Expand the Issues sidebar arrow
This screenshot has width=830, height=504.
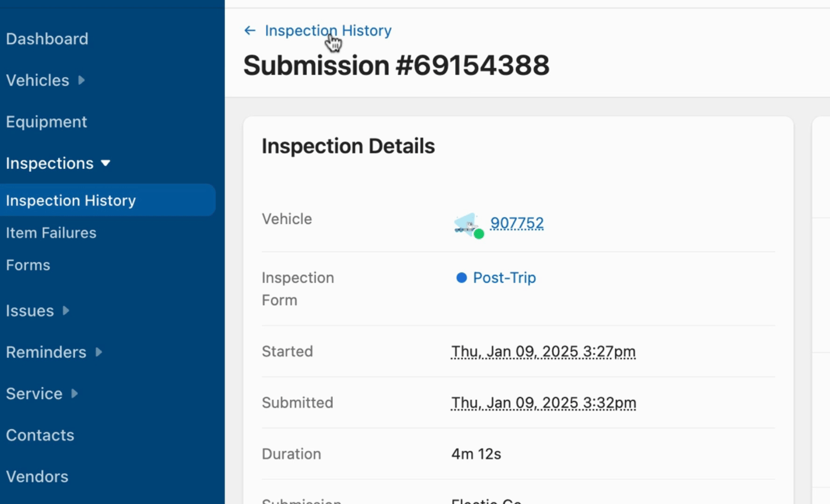coord(66,311)
